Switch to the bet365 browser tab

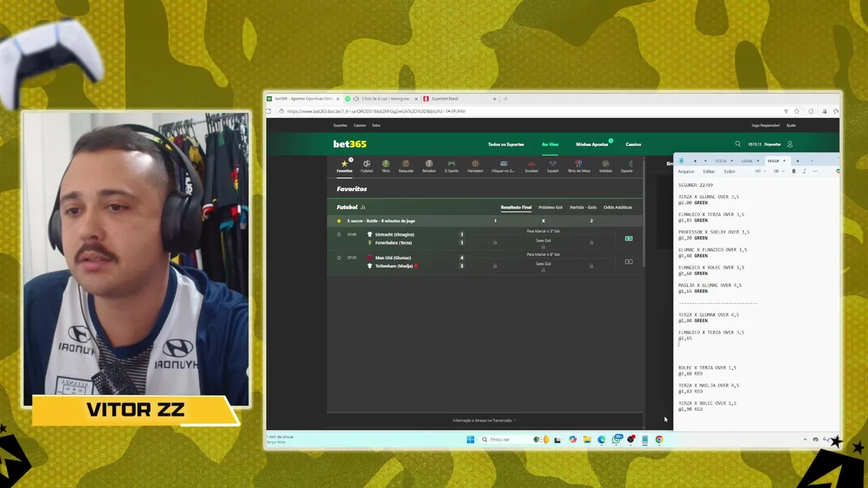[x=303, y=99]
